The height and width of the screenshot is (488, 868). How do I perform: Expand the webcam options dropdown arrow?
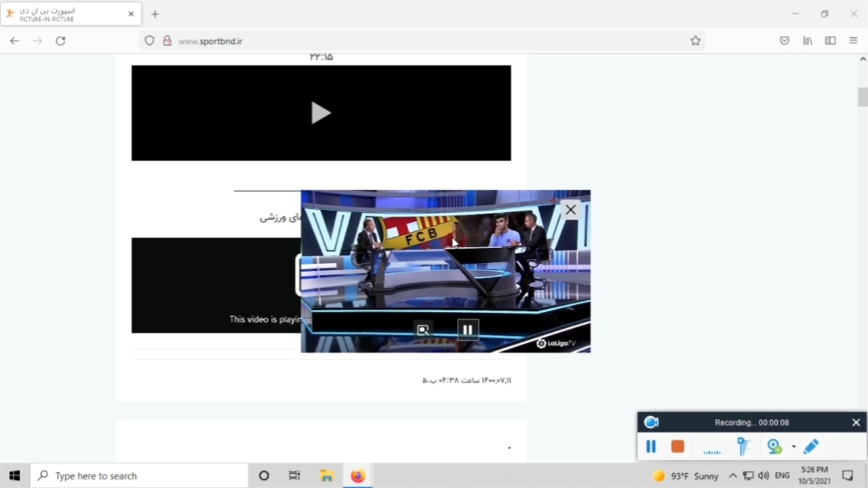coord(793,447)
